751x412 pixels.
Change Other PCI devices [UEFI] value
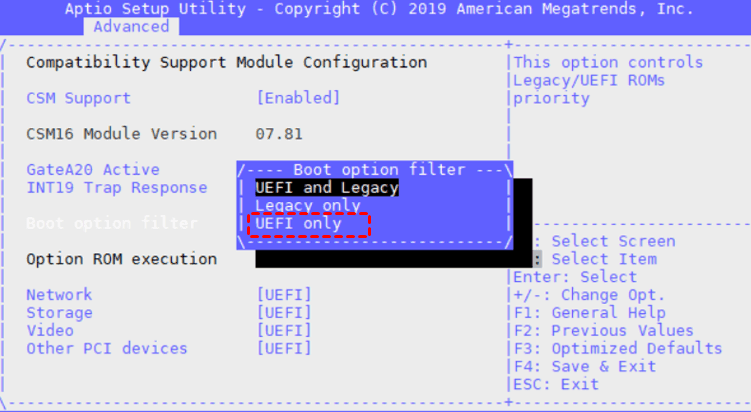point(284,348)
